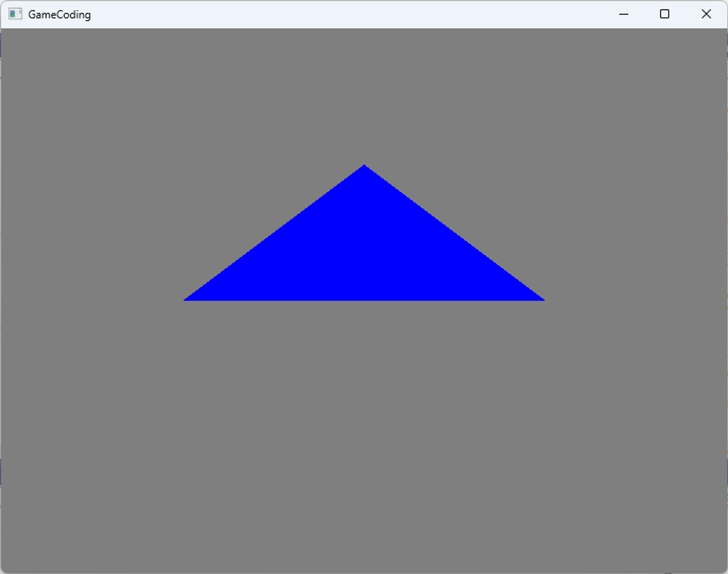Click the center of the blue triangle
The height and width of the screenshot is (574, 728).
[x=364, y=255]
